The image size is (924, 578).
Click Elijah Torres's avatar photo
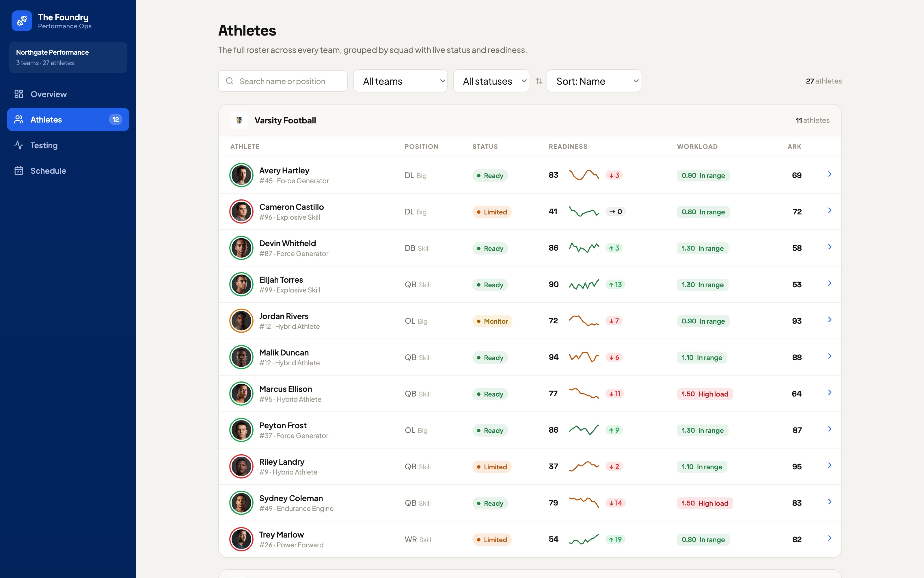coord(241,284)
